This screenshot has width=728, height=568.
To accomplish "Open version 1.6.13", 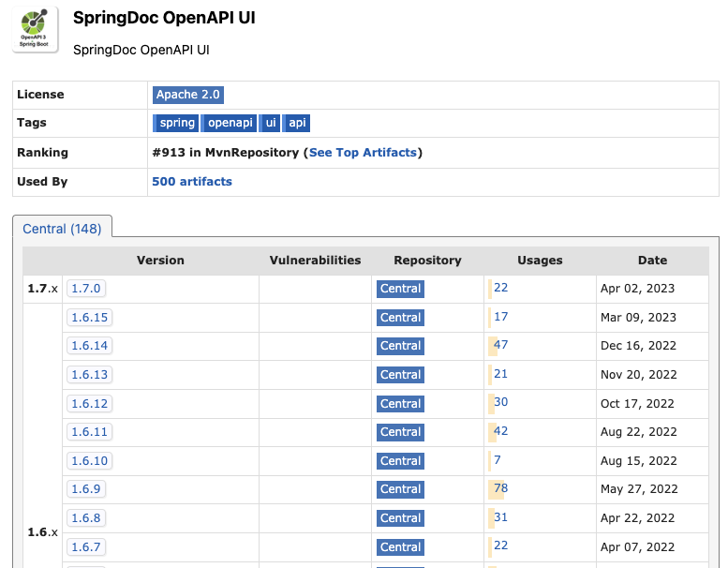I will [x=90, y=375].
